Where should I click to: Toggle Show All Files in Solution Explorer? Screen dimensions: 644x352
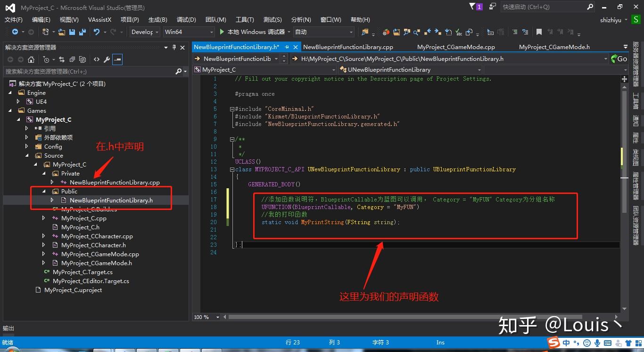coord(82,59)
